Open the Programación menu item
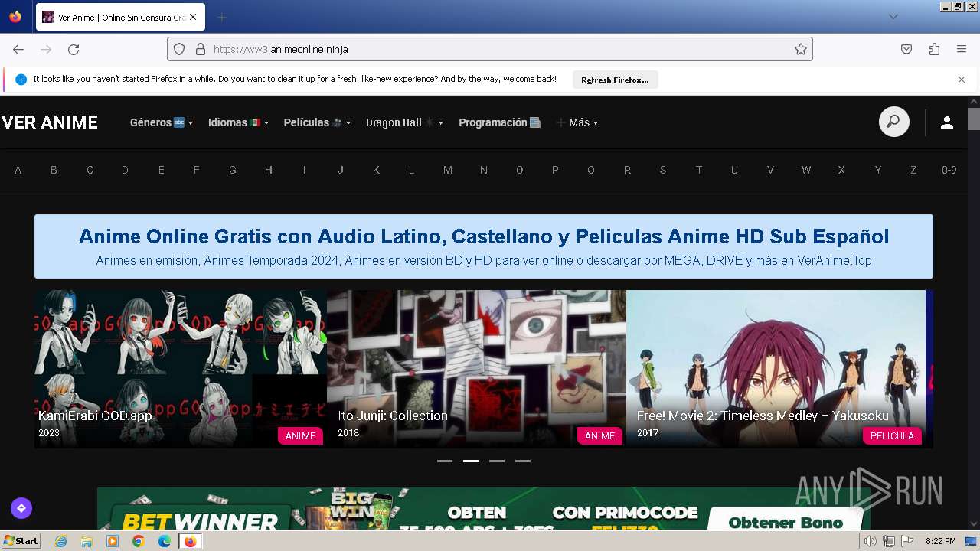The height and width of the screenshot is (551, 980). [x=499, y=122]
